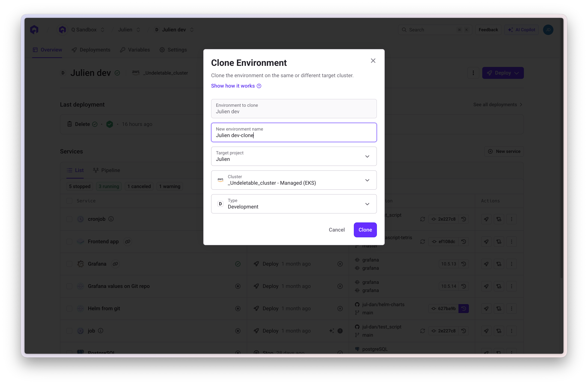Image resolution: width=588 pixels, height=385 pixels.
Task: Launch AI Copilot
Action: 521,30
